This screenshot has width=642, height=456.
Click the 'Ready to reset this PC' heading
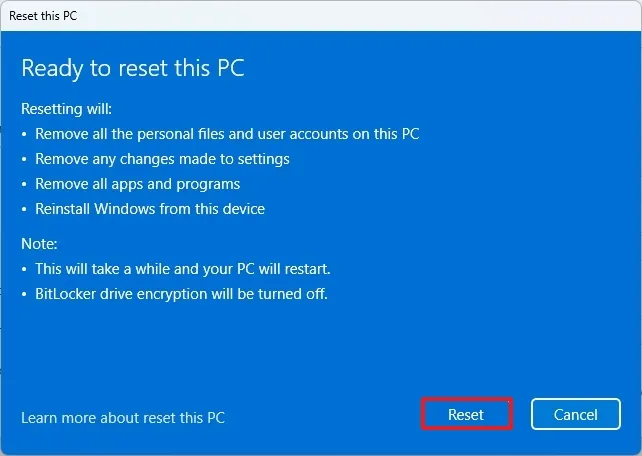coord(133,69)
